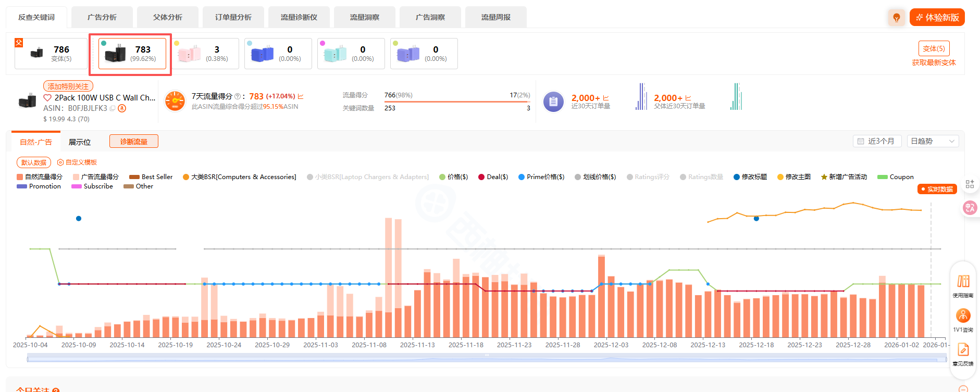Open the 意见反馈 feedback icon

pos(963,349)
